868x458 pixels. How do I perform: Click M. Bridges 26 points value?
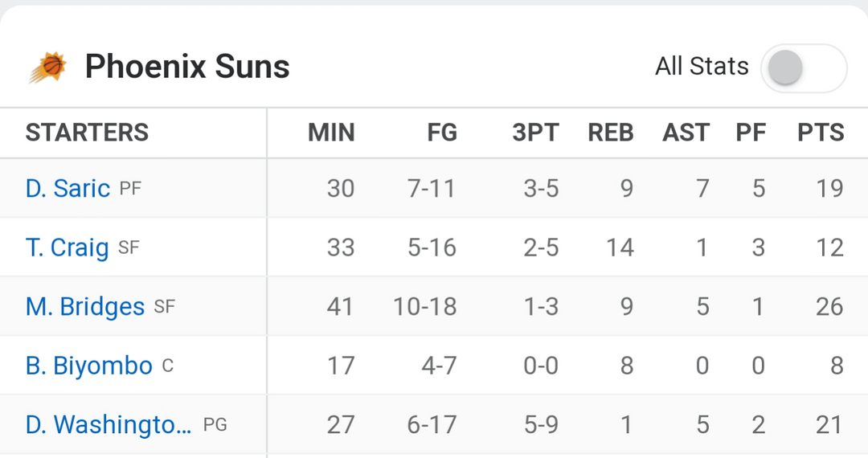pos(829,306)
